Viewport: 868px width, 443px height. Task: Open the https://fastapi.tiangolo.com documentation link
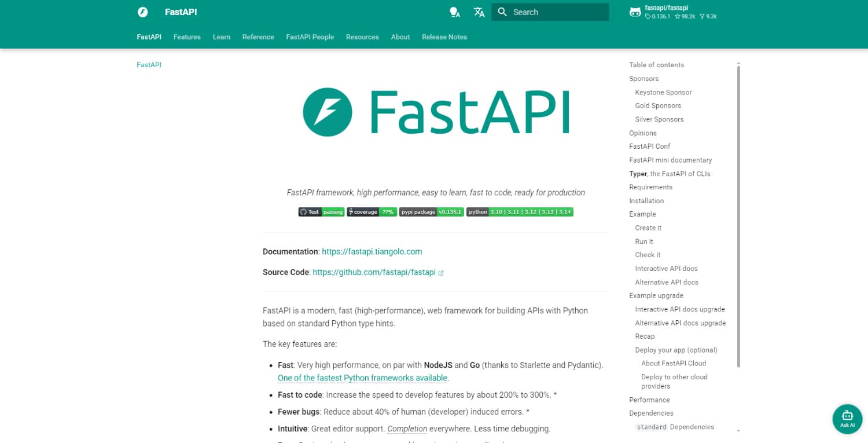[372, 252]
